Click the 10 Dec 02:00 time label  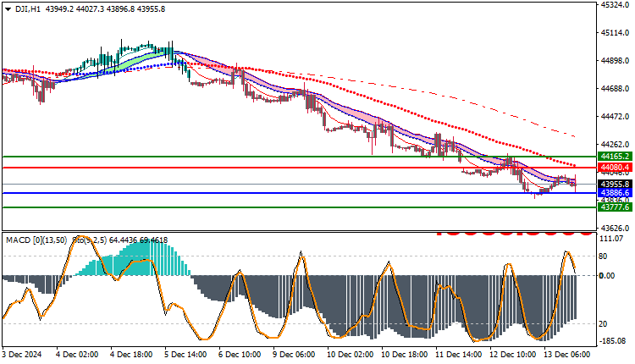pos(351,355)
